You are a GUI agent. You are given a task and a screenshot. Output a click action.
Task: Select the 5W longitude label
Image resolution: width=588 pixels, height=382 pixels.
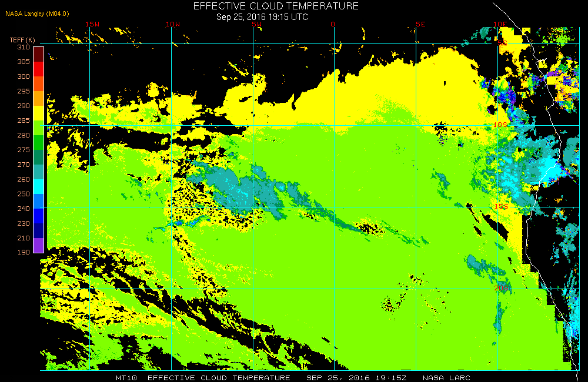257,24
